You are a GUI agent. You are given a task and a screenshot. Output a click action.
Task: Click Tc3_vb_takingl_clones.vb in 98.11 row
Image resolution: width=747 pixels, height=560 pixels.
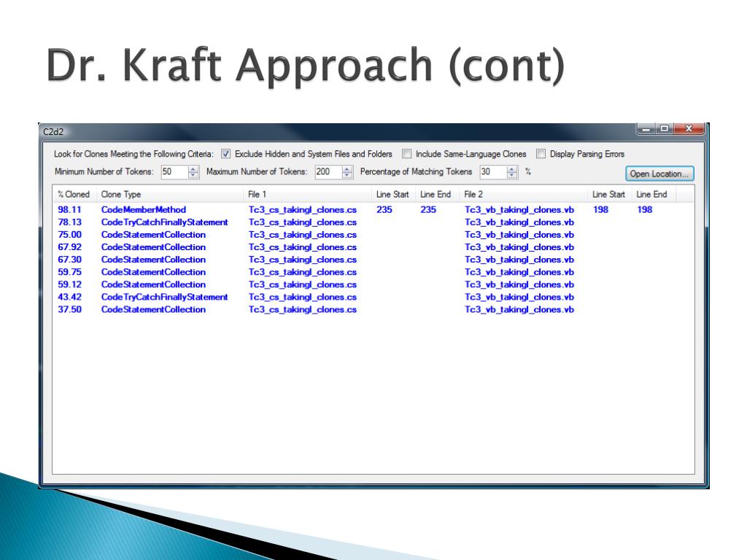click(x=519, y=209)
